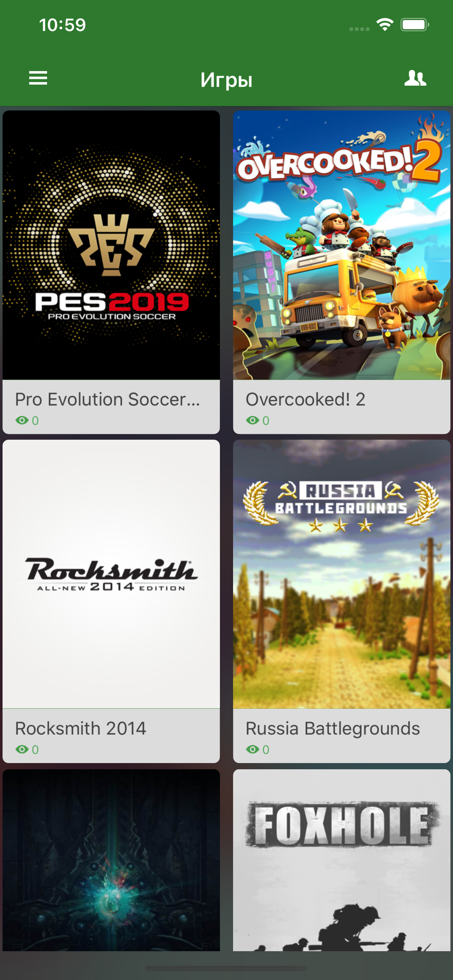Select the Rocksmith 2014 title text
The width and height of the screenshot is (453, 980).
[x=80, y=728]
